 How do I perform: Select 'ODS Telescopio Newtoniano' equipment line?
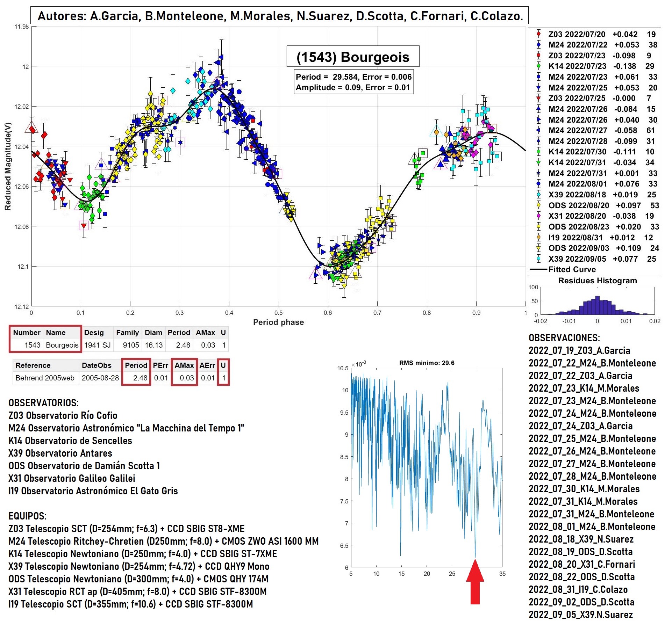(x=138, y=579)
